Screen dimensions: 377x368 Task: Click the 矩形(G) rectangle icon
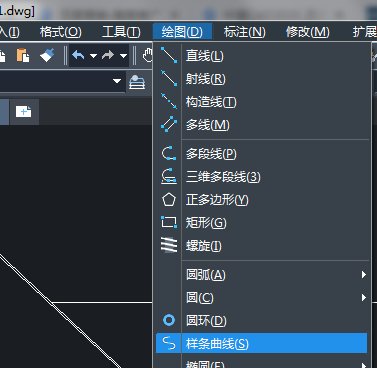(x=169, y=222)
